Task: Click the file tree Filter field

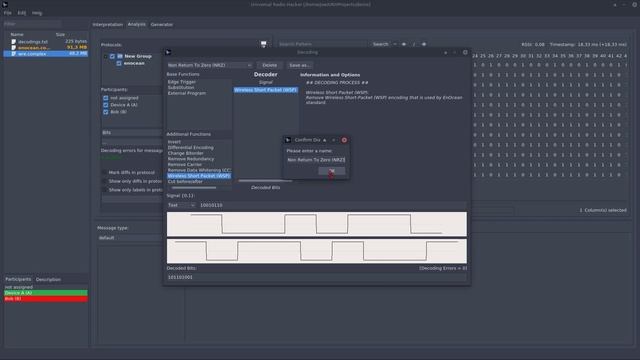Action: coord(32,24)
